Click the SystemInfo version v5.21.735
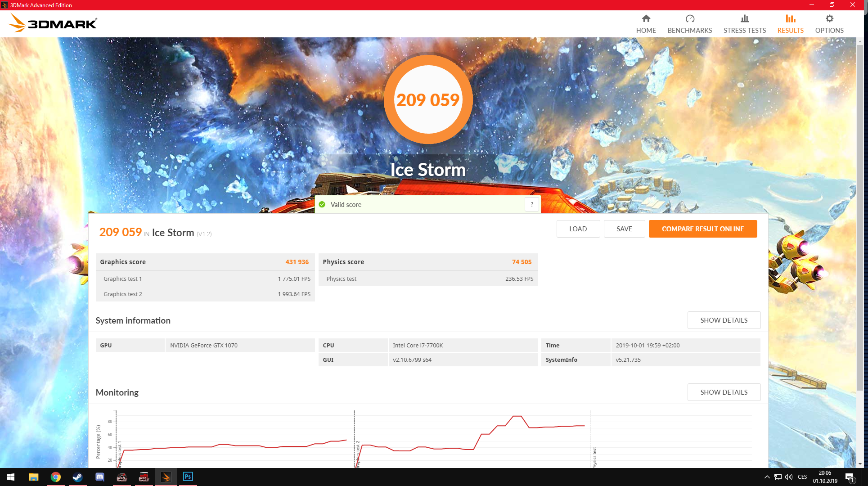Image resolution: width=868 pixels, height=486 pixels. tap(628, 360)
